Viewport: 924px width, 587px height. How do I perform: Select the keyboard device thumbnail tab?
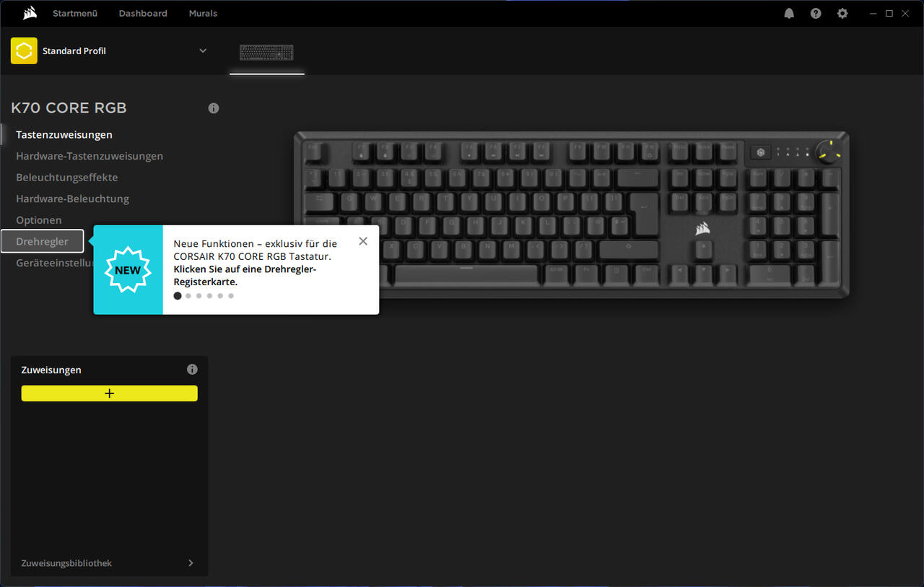pos(266,52)
